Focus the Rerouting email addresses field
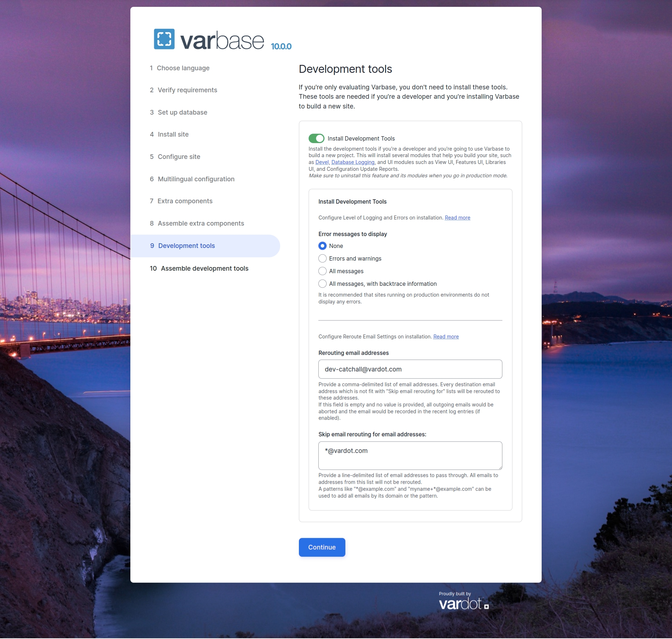This screenshot has height=639, width=672. (x=410, y=369)
